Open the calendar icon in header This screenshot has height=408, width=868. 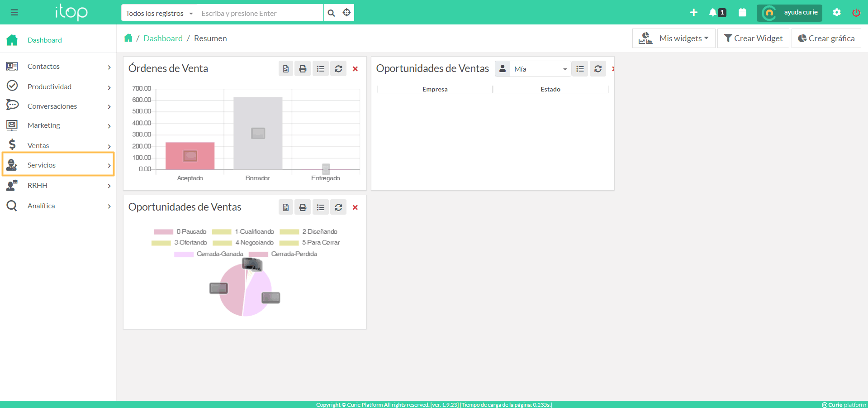tap(742, 13)
